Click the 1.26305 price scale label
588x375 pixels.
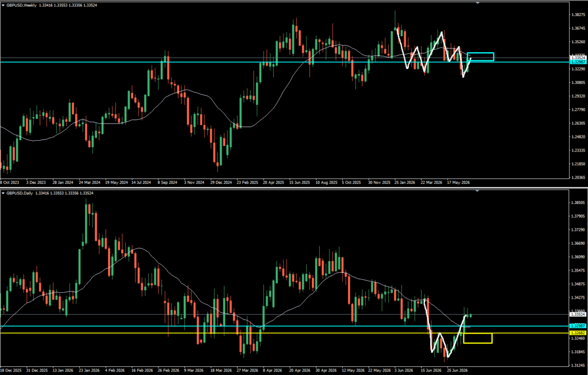(x=578, y=123)
